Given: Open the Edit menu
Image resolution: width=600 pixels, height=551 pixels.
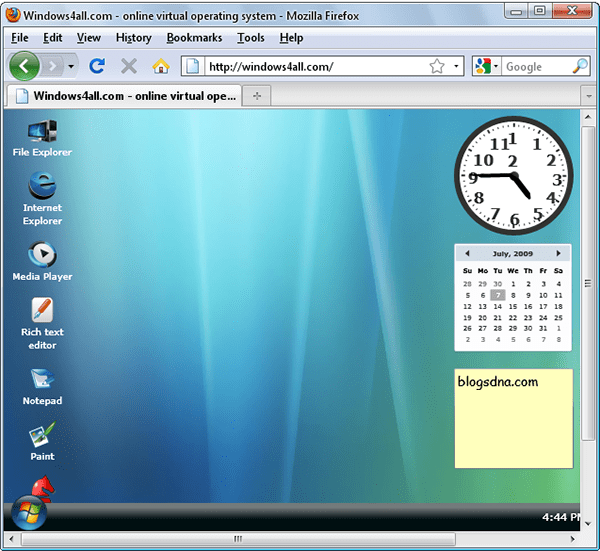Looking at the screenshot, I should coord(52,37).
